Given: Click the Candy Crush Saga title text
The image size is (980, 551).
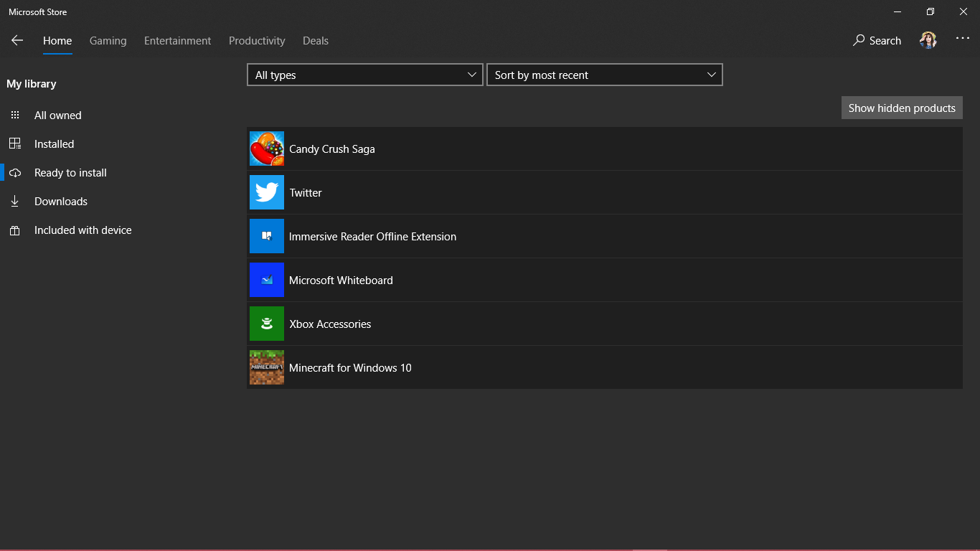Looking at the screenshot, I should pyautogui.click(x=332, y=149).
